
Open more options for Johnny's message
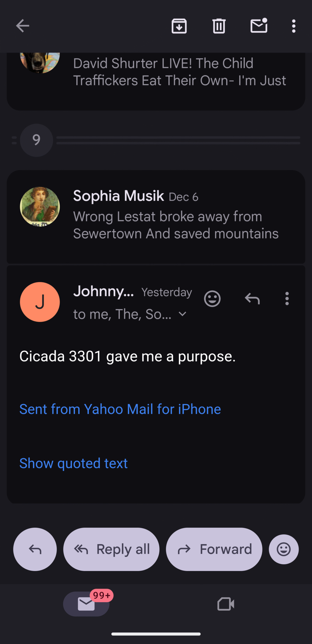pos(287,299)
